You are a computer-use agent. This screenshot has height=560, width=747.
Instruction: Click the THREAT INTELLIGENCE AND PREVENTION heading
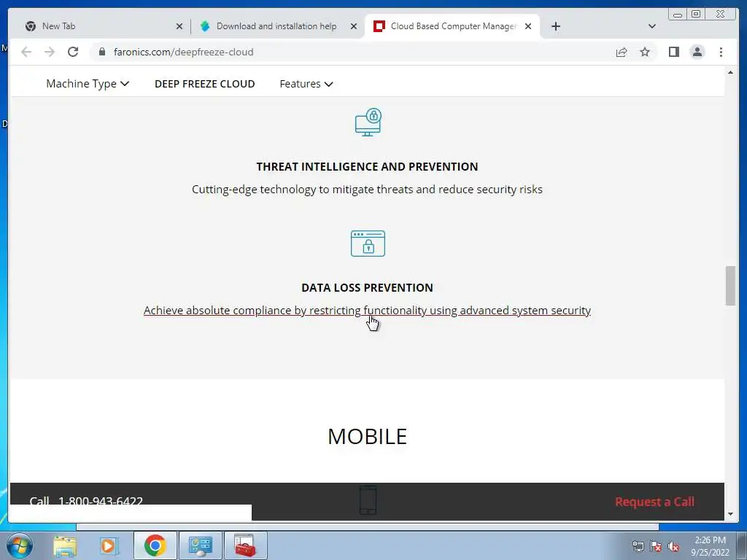pos(368,167)
